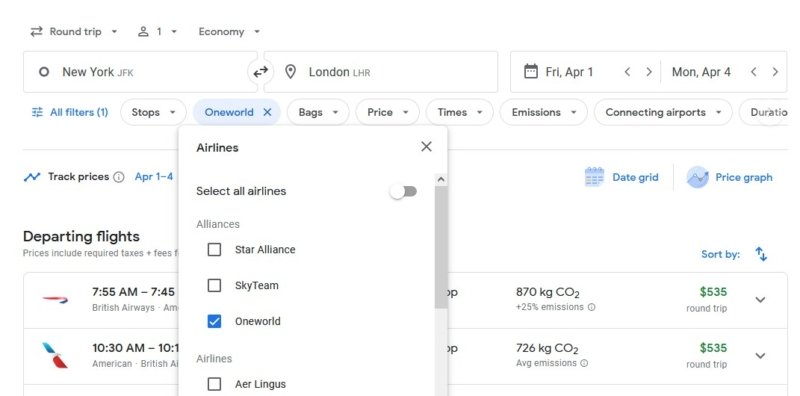Open the Round trip dropdown

tap(74, 32)
